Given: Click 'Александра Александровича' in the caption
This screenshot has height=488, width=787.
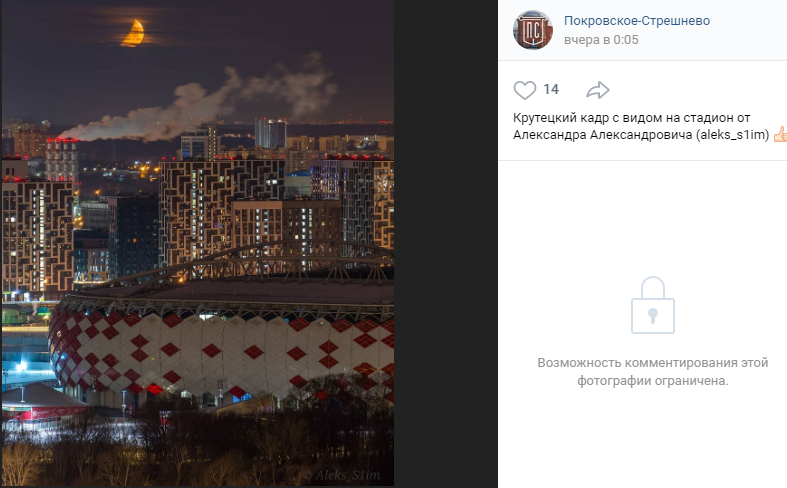Looking at the screenshot, I should [x=602, y=135].
